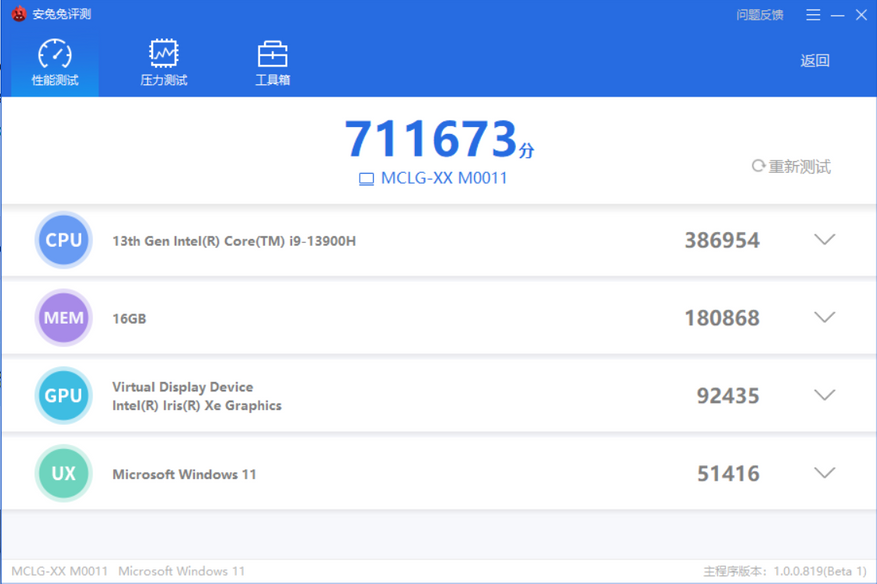Click the total score 711673

(x=431, y=138)
